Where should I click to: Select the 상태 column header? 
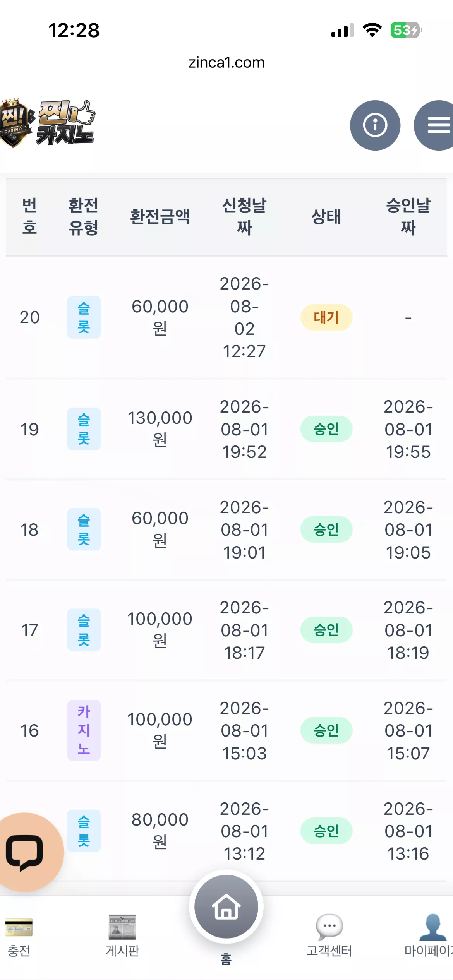[326, 216]
